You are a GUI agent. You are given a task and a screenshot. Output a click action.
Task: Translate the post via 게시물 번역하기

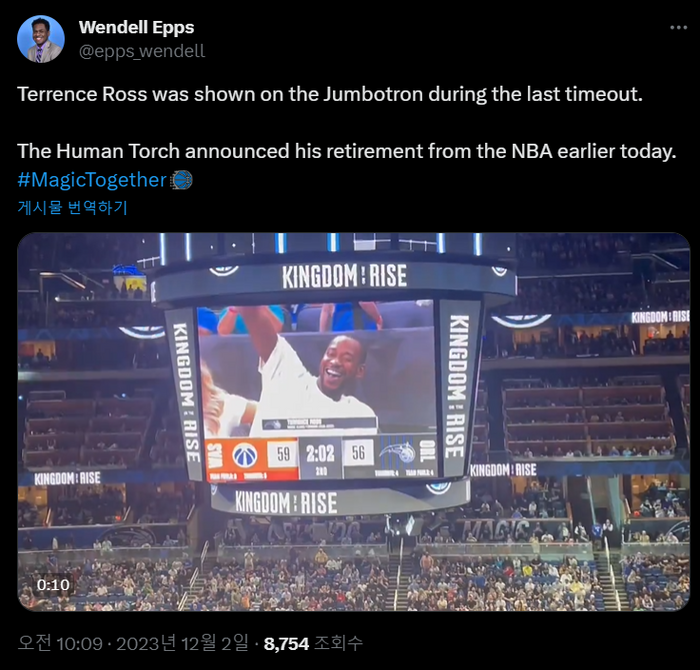[72, 208]
